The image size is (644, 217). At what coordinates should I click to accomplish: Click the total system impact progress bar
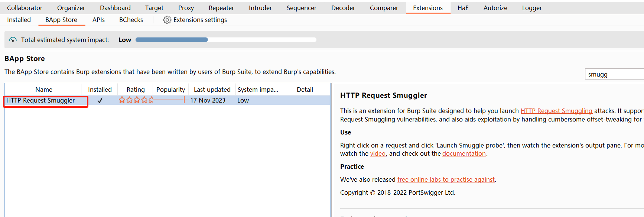(x=226, y=40)
